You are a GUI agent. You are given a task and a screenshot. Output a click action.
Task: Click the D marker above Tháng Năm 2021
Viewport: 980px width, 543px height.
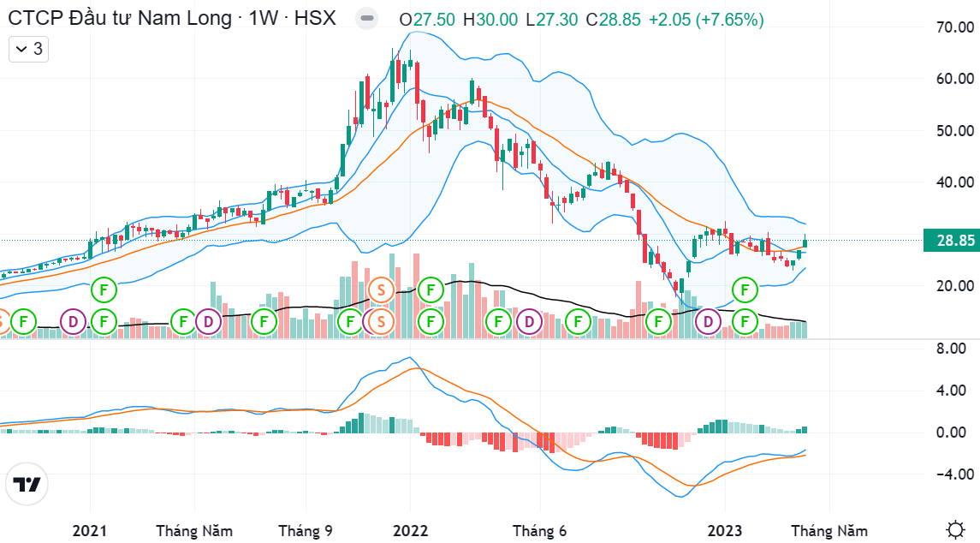(208, 323)
